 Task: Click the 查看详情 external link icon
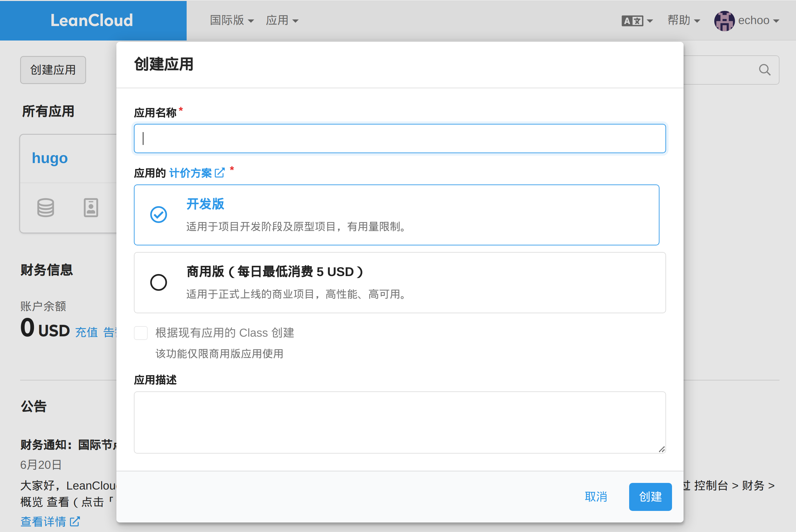(x=75, y=521)
